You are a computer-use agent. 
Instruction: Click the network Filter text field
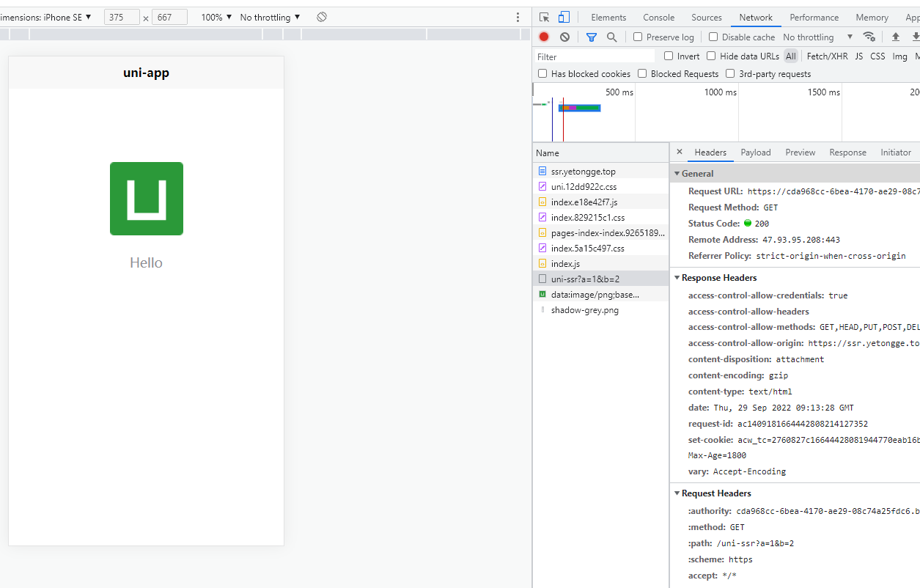point(594,56)
